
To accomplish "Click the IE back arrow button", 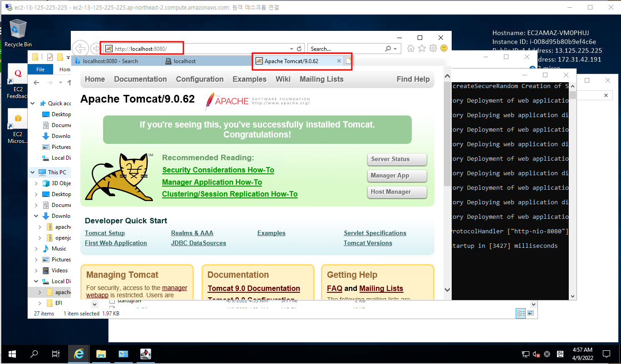I will coord(80,49).
